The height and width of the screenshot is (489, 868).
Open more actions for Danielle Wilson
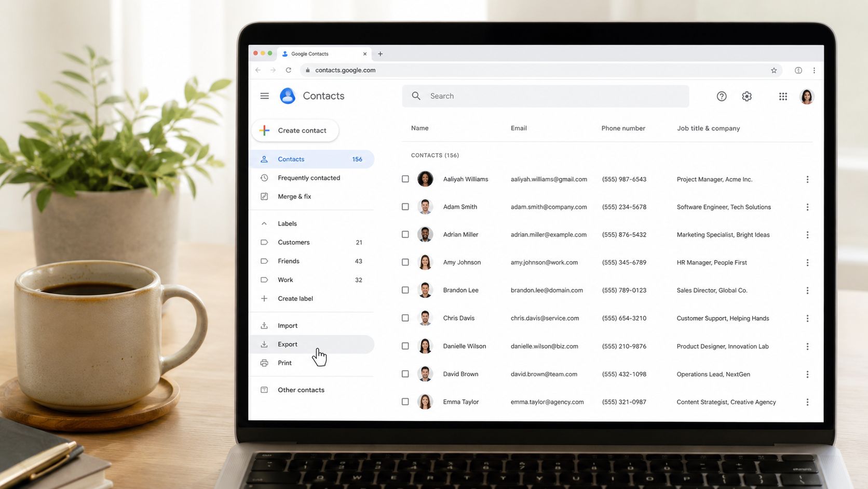point(807,346)
